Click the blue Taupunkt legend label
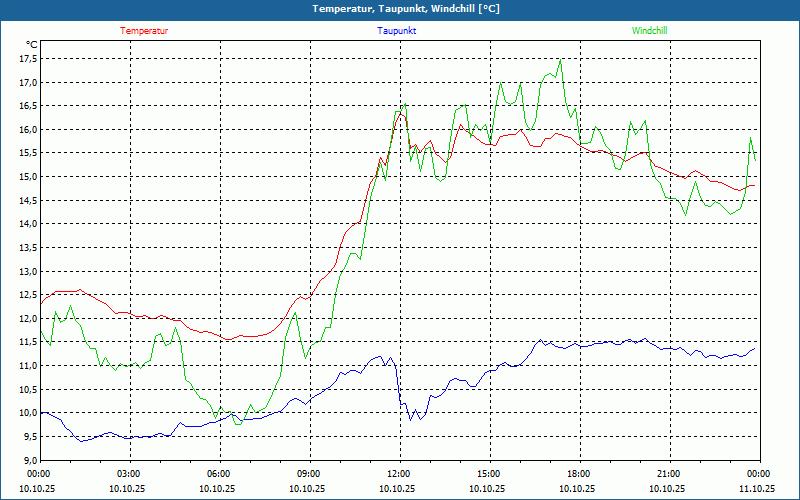 tap(397, 31)
